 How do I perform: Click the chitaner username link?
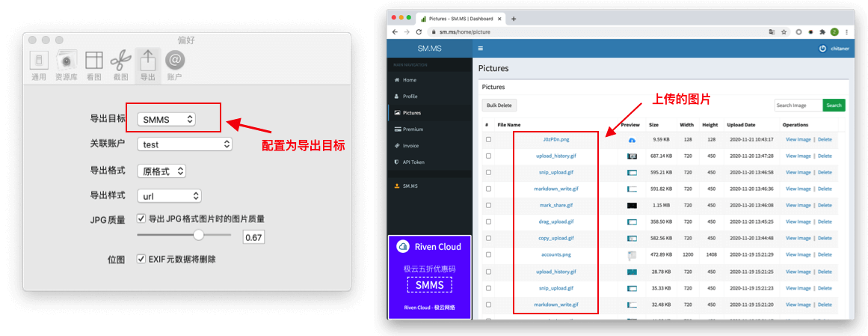[838, 49]
